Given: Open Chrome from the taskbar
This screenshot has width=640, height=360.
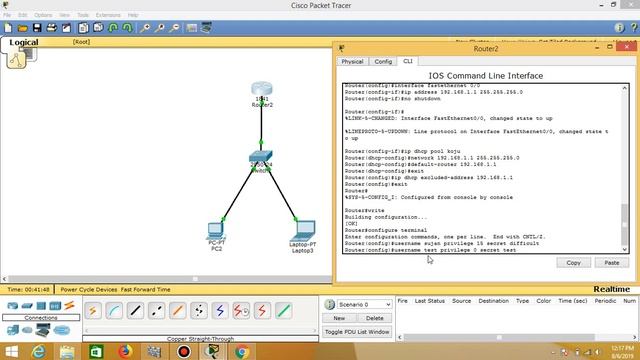Looking at the screenshot, I should click(x=242, y=351).
